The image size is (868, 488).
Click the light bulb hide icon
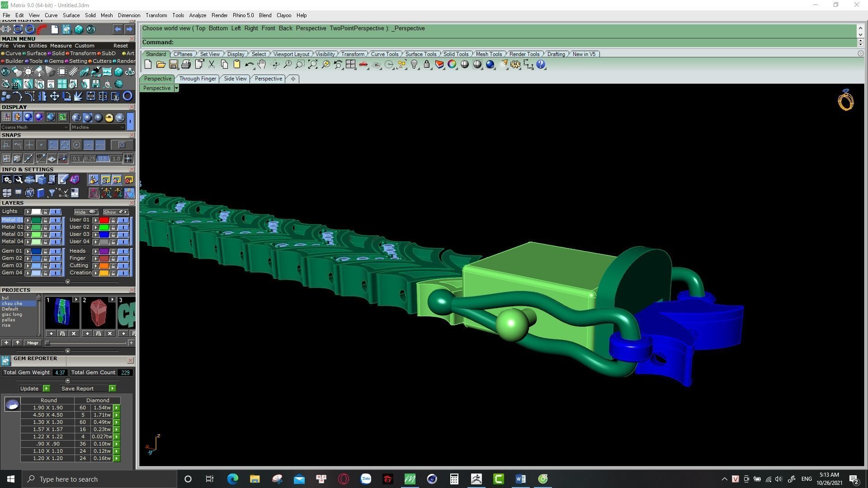coord(414,65)
